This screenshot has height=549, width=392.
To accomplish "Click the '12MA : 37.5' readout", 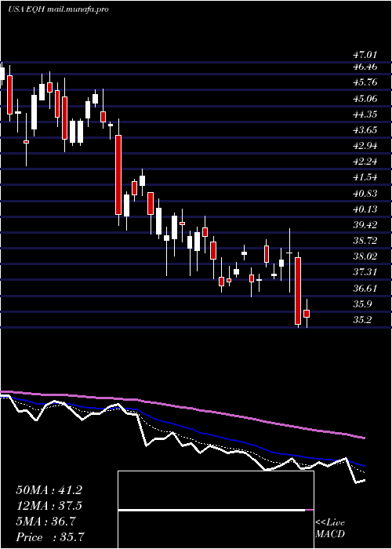I will pyautogui.click(x=49, y=506).
